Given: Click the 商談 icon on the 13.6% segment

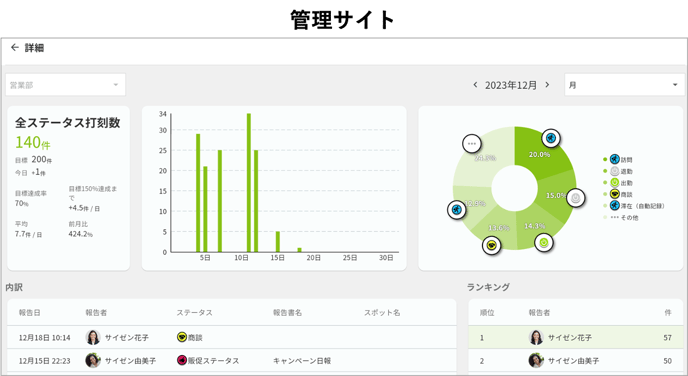Looking at the screenshot, I should pyautogui.click(x=491, y=245).
